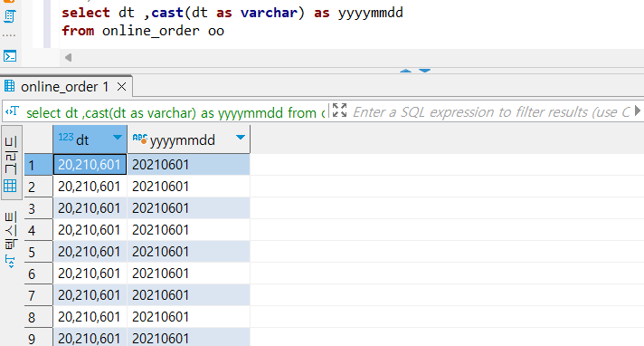Open dt column filter dropdown arrow
644x346 pixels.
click(x=118, y=138)
